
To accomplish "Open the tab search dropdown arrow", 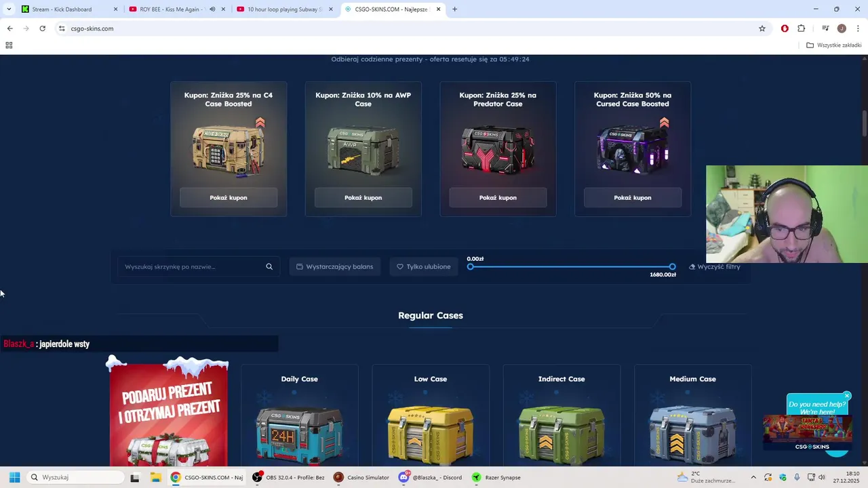I will 9,9.
